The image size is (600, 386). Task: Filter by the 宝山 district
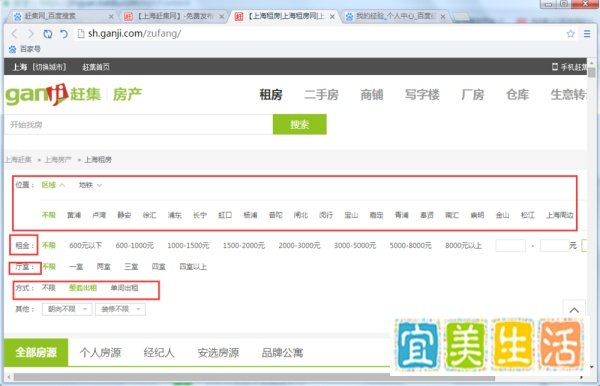coord(351,215)
